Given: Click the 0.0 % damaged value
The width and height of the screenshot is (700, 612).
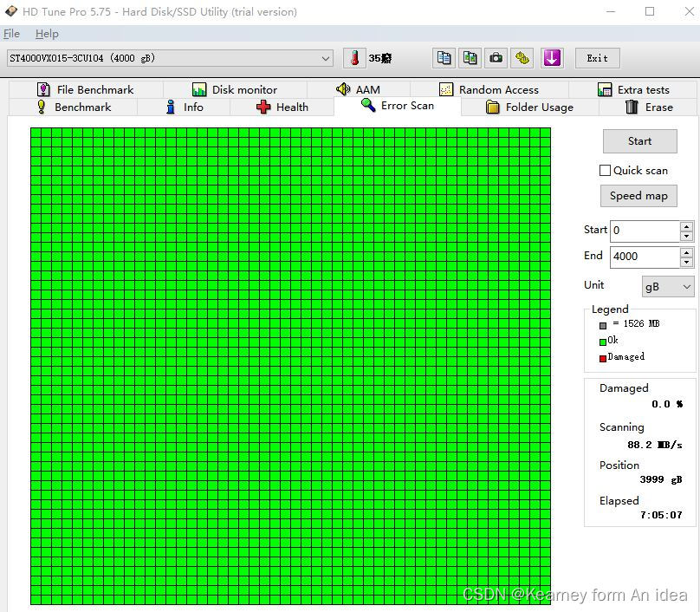Looking at the screenshot, I should (667, 404).
